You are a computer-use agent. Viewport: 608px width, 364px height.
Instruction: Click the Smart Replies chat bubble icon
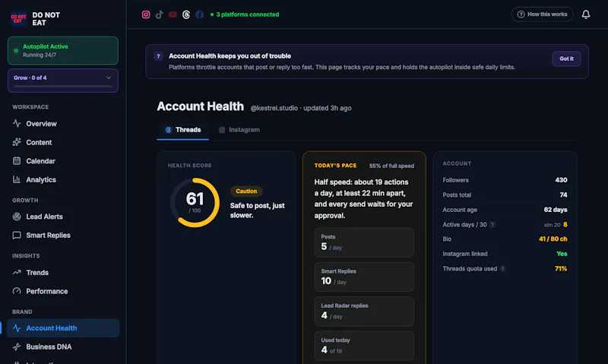pyautogui.click(x=17, y=236)
